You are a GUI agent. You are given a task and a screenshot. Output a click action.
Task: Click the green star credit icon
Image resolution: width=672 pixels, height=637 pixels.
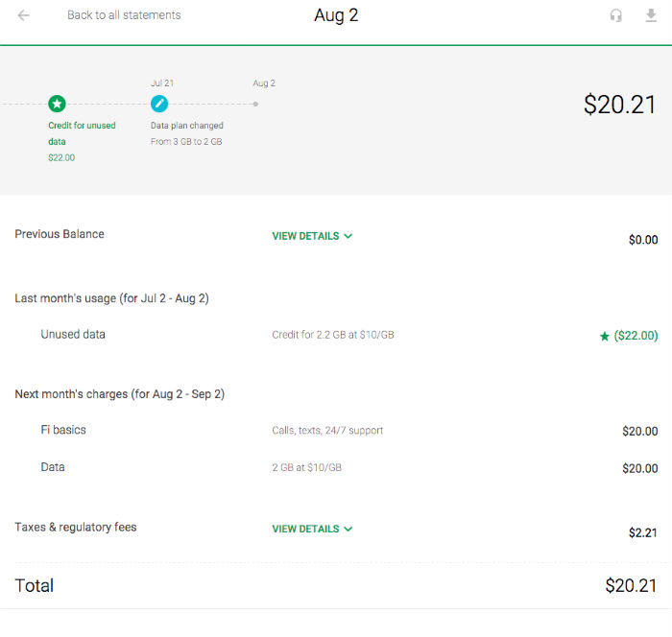(57, 104)
